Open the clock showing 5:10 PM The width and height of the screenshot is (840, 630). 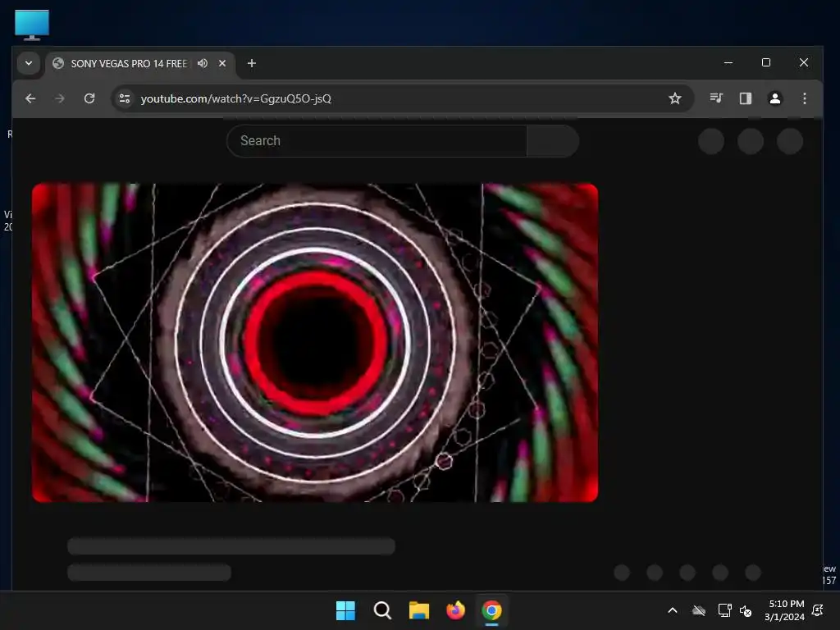click(x=785, y=610)
